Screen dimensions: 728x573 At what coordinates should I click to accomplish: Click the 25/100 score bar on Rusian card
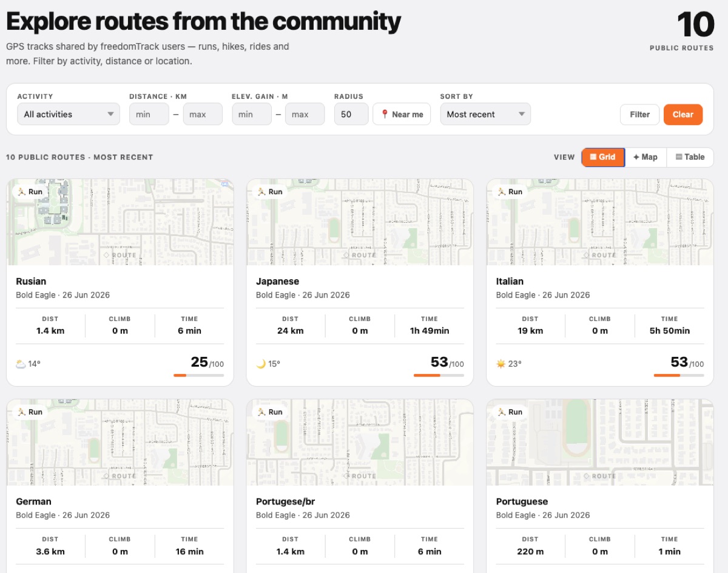(x=198, y=375)
